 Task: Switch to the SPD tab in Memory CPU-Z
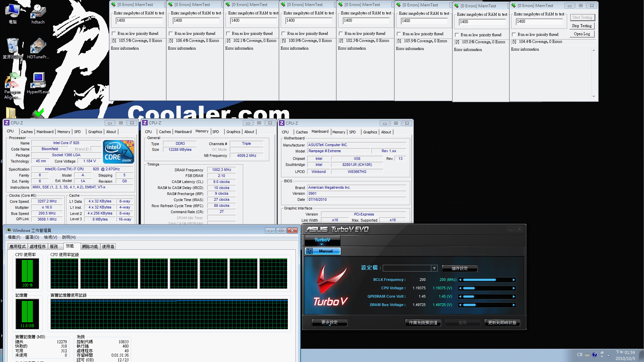216,132
